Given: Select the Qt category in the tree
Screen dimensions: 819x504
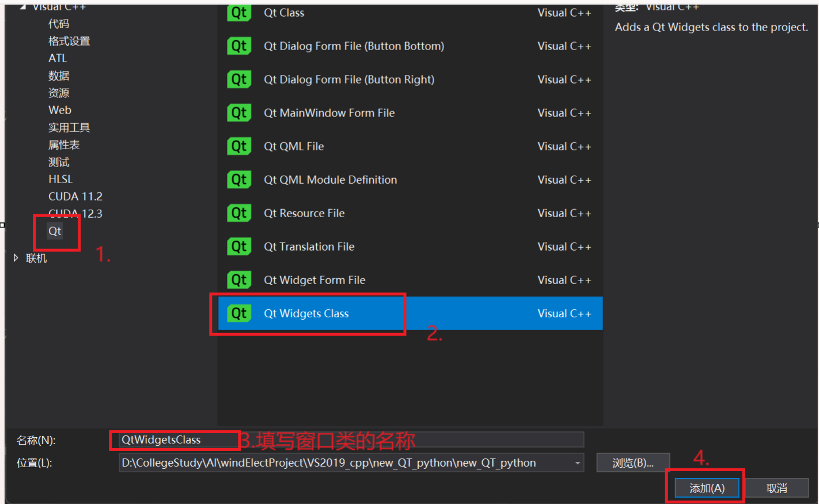Looking at the screenshot, I should pos(55,231).
